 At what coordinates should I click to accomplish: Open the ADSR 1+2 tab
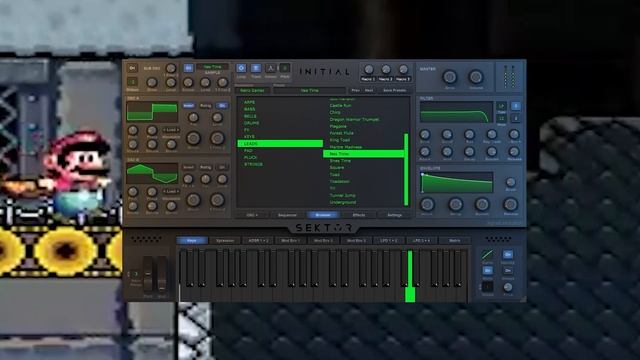[x=258, y=241]
